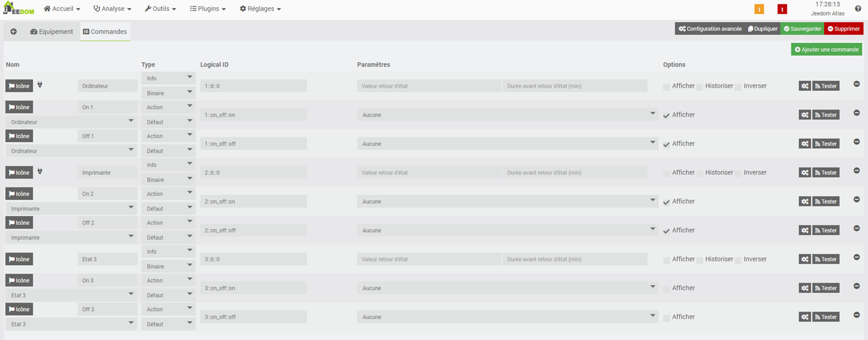Expand the Binaire subtype dropdown for Imprimante
Image resolution: width=868 pixels, height=340 pixels.
click(168, 180)
